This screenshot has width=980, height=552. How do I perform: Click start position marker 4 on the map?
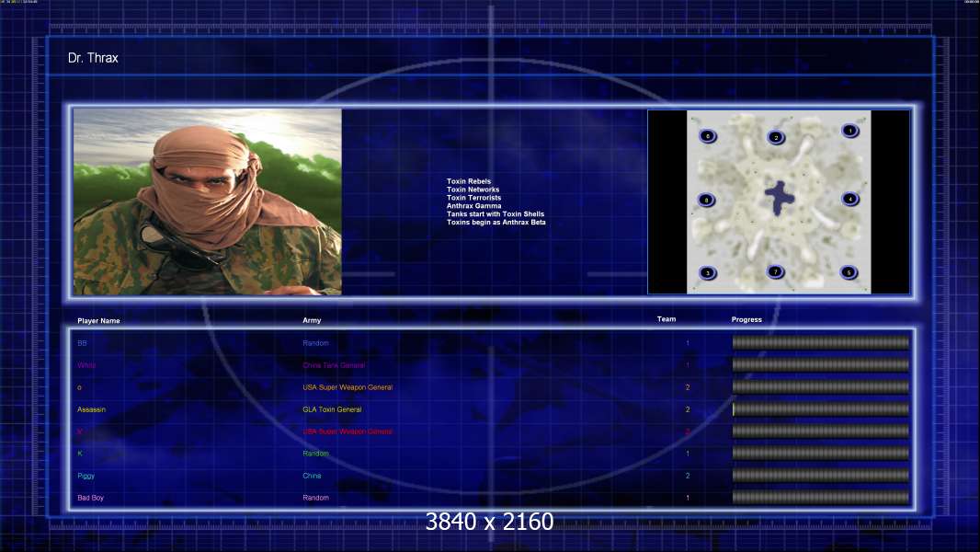pyautogui.click(x=849, y=200)
